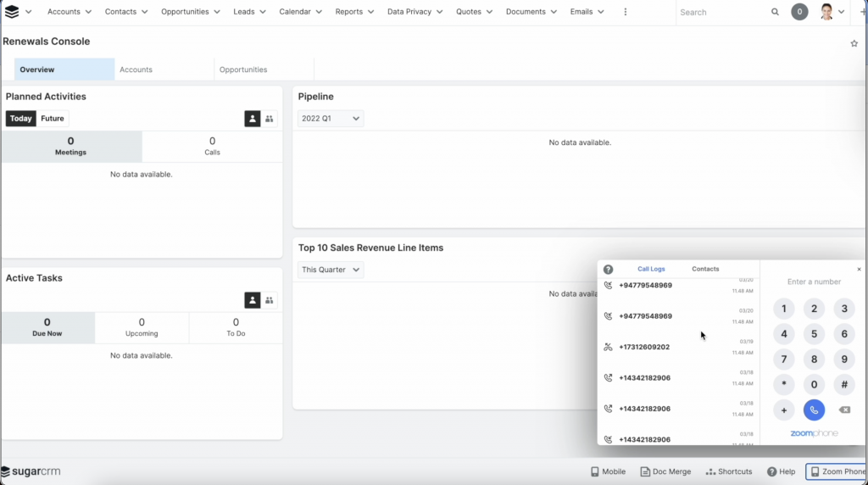Open Help in the footer
868x485 pixels.
tap(781, 471)
